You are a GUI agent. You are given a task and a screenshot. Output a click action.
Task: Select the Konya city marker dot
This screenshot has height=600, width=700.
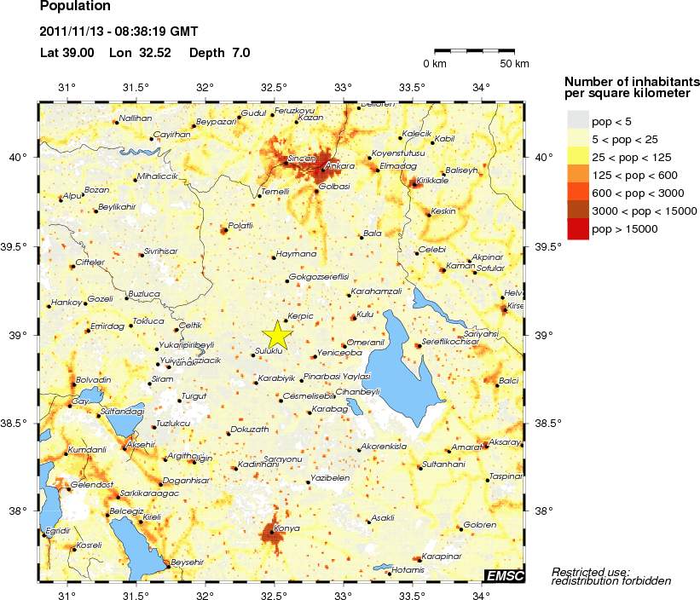pyautogui.click(x=272, y=532)
